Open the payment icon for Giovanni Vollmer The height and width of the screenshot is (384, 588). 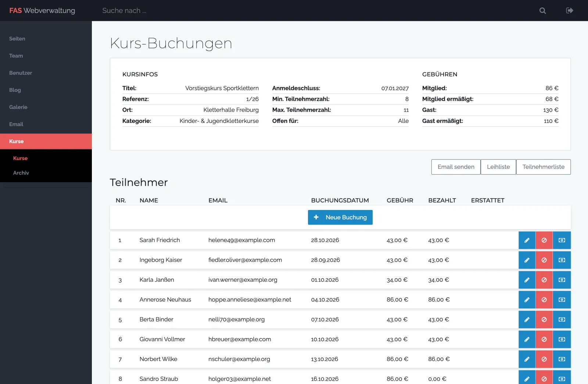coord(562,339)
